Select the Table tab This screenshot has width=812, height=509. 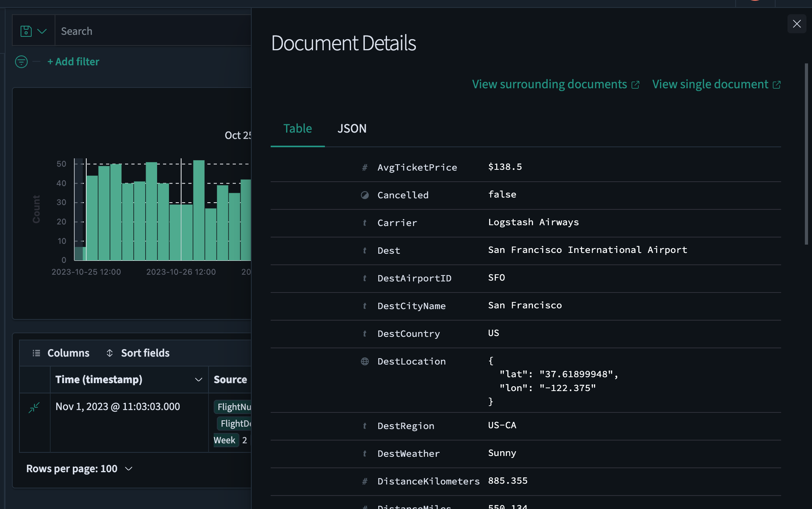pyautogui.click(x=297, y=128)
